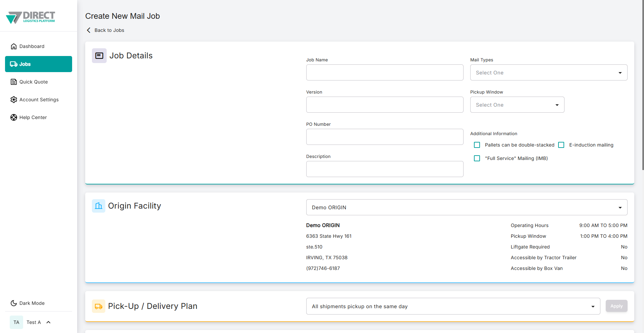
Task: Click the Quick Quote document icon
Action: pos(14,82)
